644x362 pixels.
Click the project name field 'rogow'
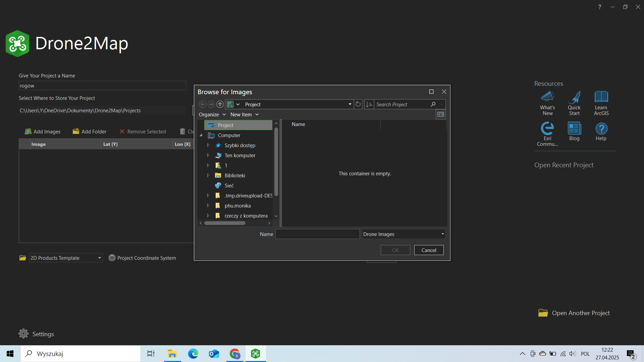(x=102, y=85)
